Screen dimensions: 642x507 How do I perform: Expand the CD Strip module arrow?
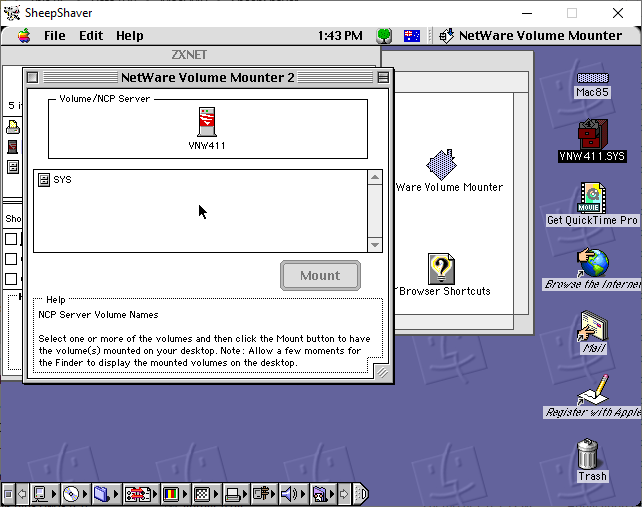85,494
